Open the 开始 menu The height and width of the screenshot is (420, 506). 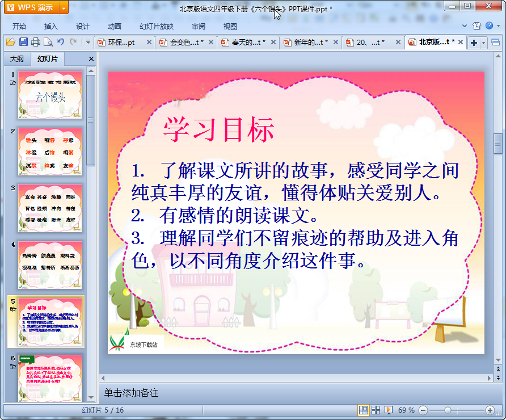point(19,27)
